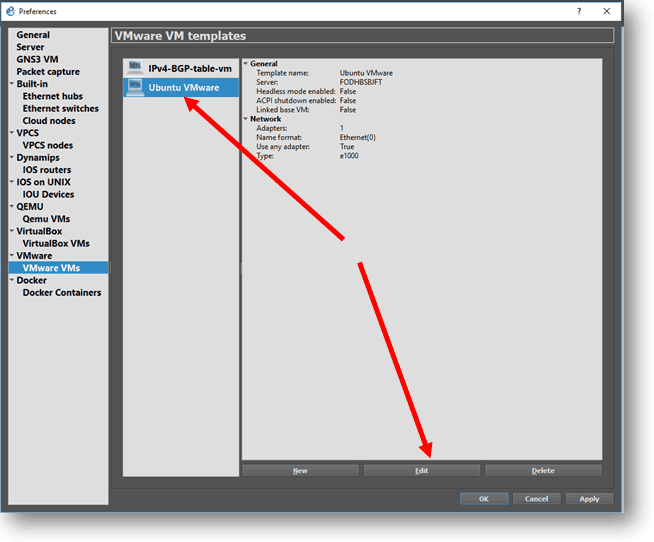Select Qemu VMs in the sidebar
This screenshot has width=654, height=542.
tap(46, 219)
